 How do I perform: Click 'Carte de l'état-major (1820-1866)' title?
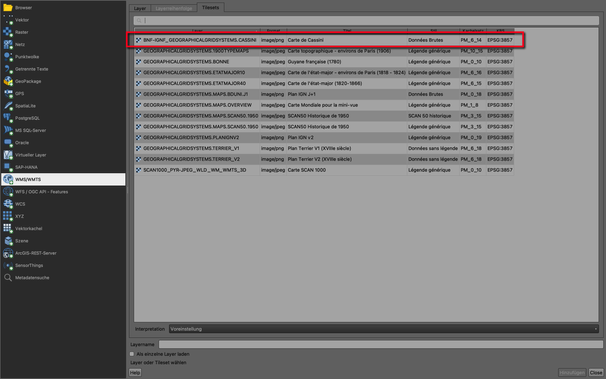click(x=325, y=83)
